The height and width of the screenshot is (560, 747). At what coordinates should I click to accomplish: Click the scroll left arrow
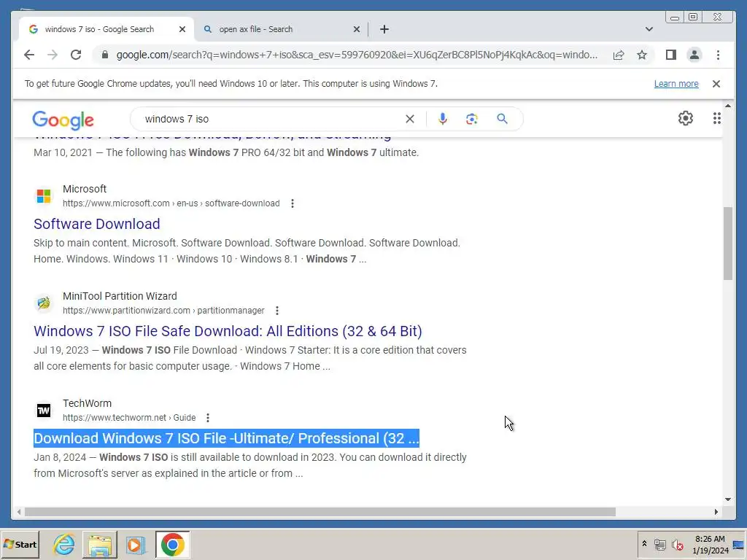coord(18,512)
